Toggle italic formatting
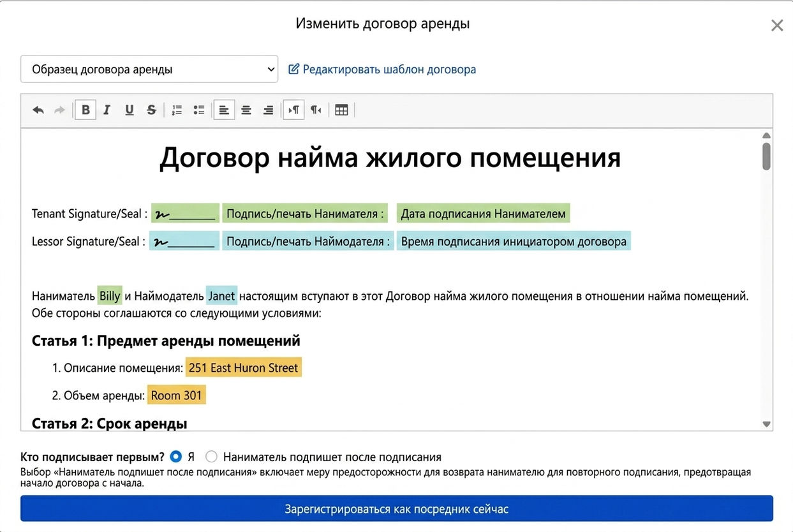 tap(107, 110)
